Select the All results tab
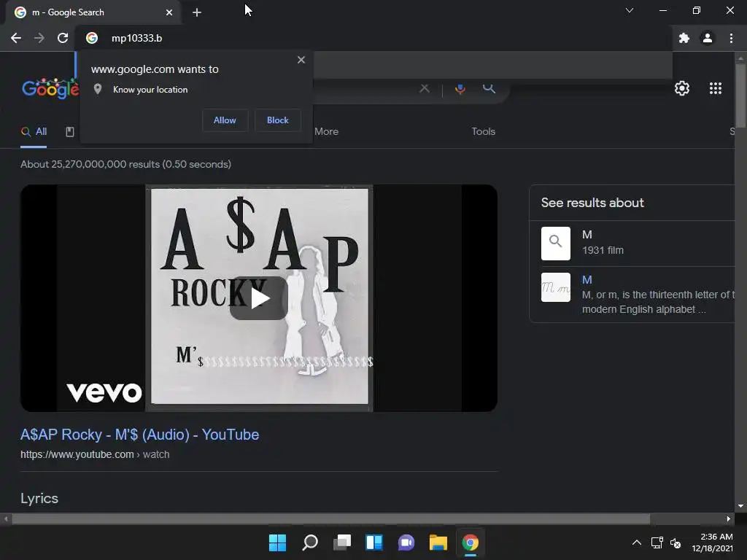Image resolution: width=747 pixels, height=560 pixels. point(34,132)
